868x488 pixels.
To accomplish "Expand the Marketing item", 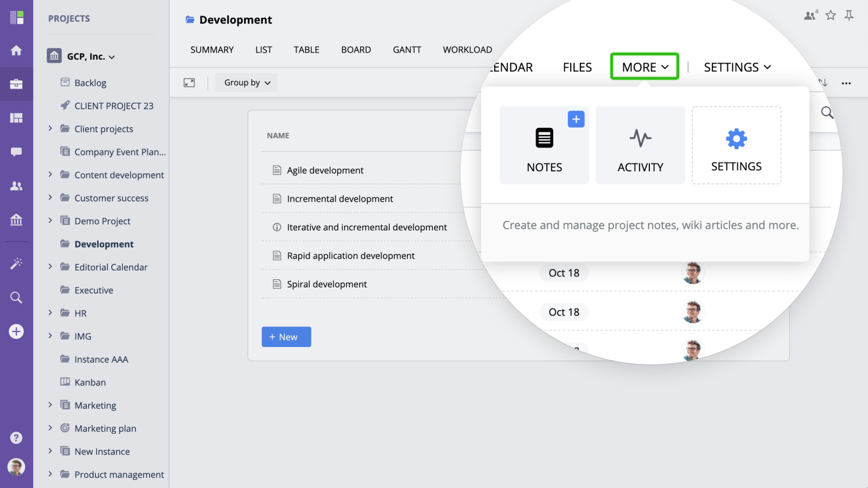I will 50,405.
